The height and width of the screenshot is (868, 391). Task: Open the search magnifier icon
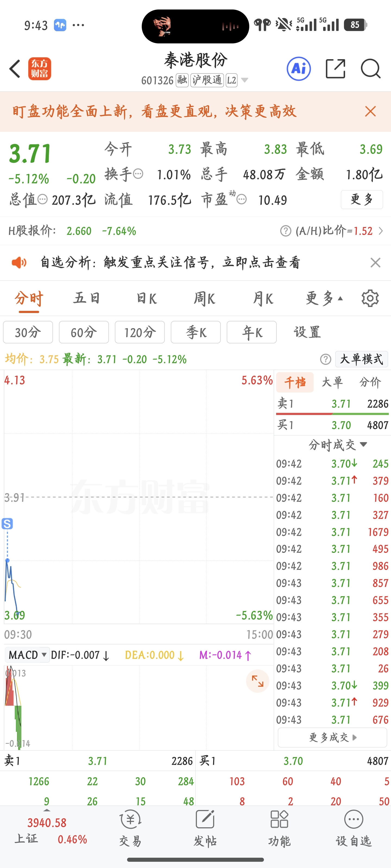coord(370,69)
